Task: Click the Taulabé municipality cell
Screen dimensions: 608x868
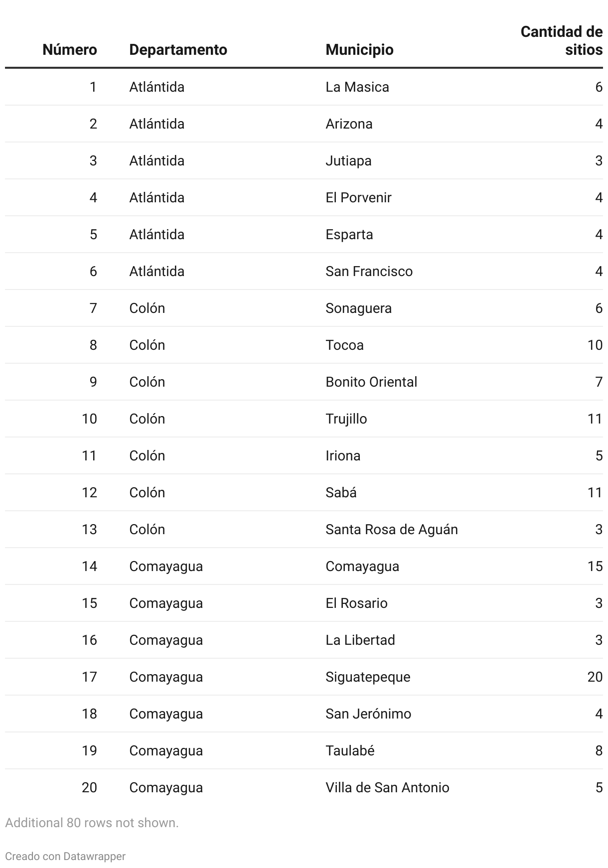Action: pyautogui.click(x=350, y=751)
